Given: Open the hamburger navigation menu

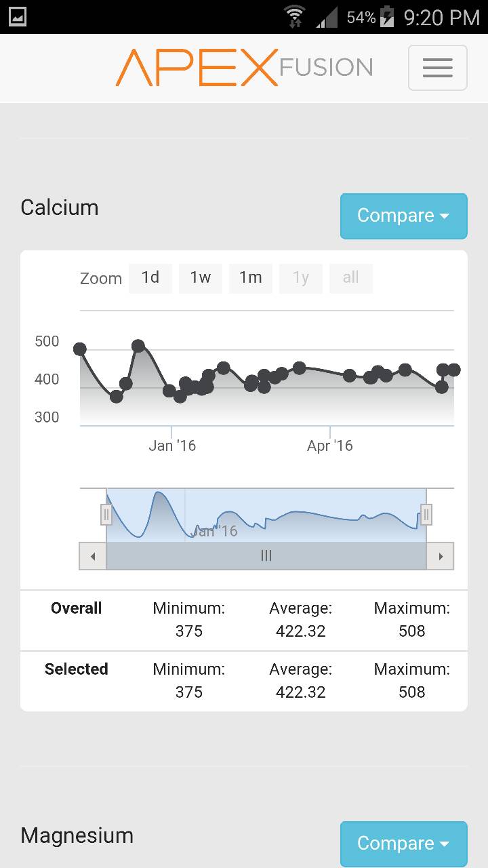Looking at the screenshot, I should 437,68.
